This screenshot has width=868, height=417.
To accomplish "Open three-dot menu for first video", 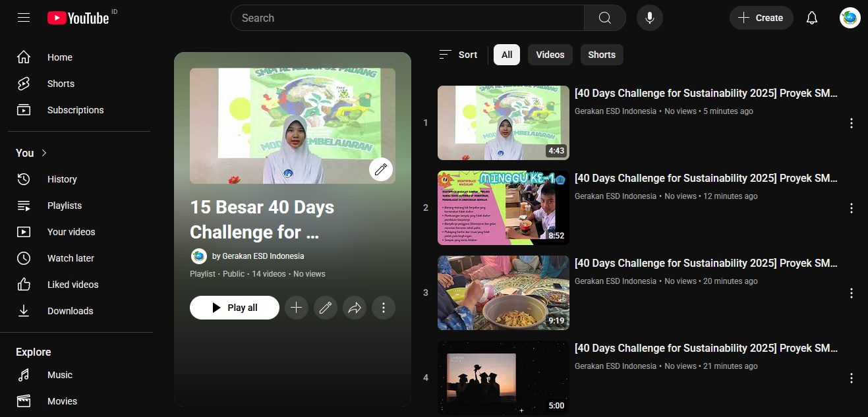I will (851, 123).
